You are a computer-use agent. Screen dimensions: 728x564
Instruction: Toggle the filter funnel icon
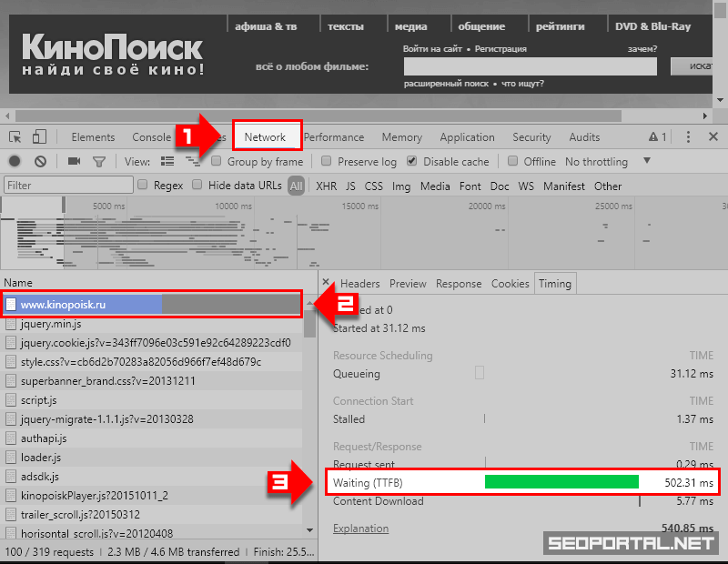click(99, 162)
